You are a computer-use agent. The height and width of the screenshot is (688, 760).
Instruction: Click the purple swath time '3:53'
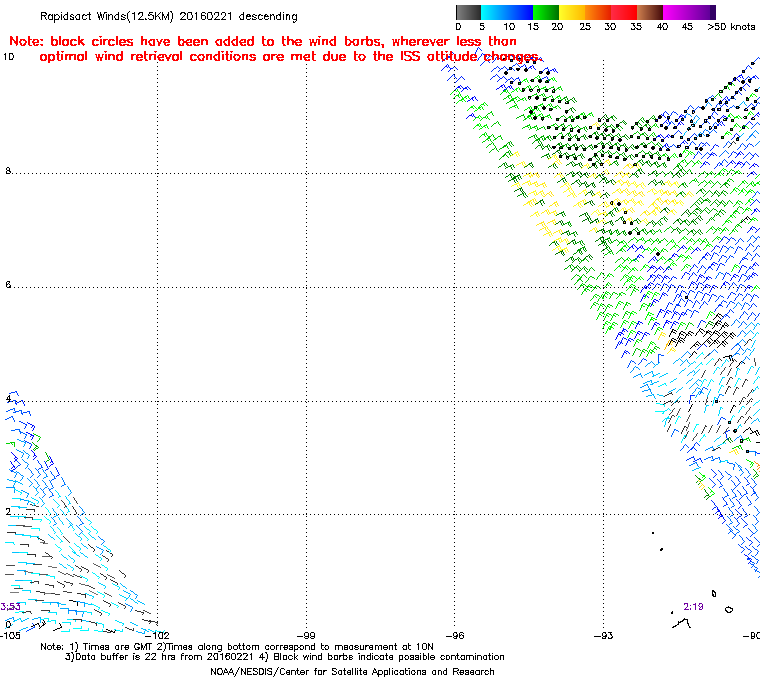11,607
